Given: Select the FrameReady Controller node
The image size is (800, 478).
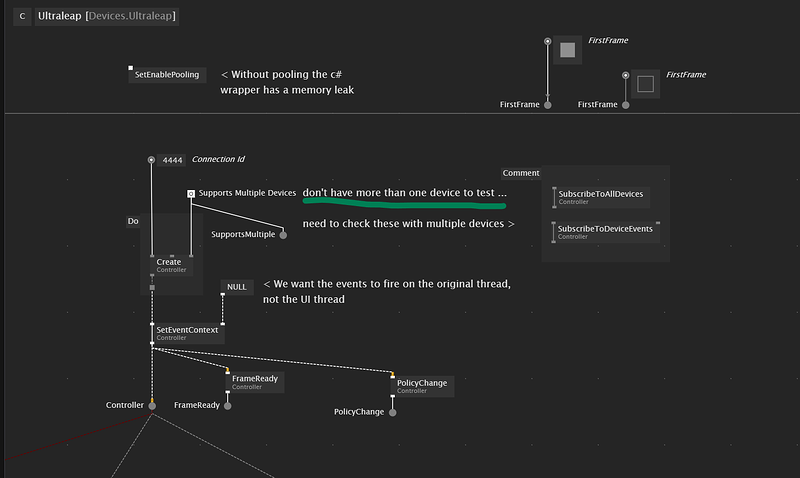Looking at the screenshot, I should click(x=255, y=382).
